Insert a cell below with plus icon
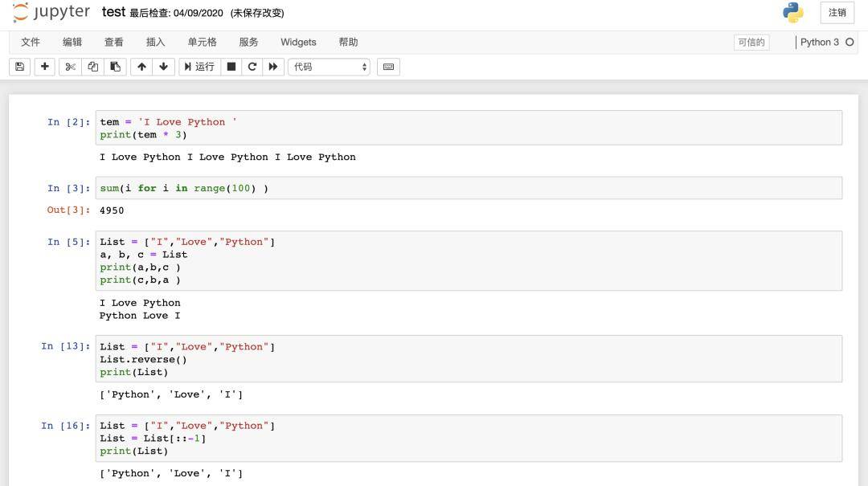 pos(45,67)
